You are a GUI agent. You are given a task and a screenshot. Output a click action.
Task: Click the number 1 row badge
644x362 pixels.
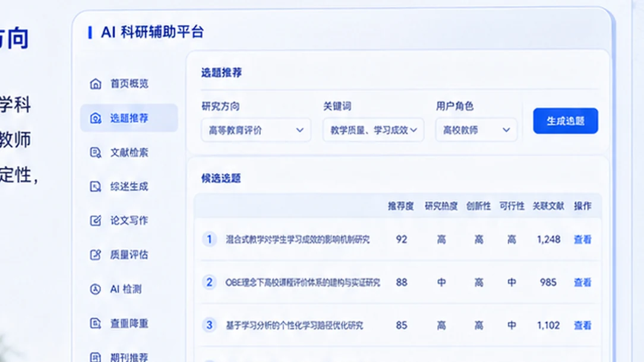pos(209,239)
